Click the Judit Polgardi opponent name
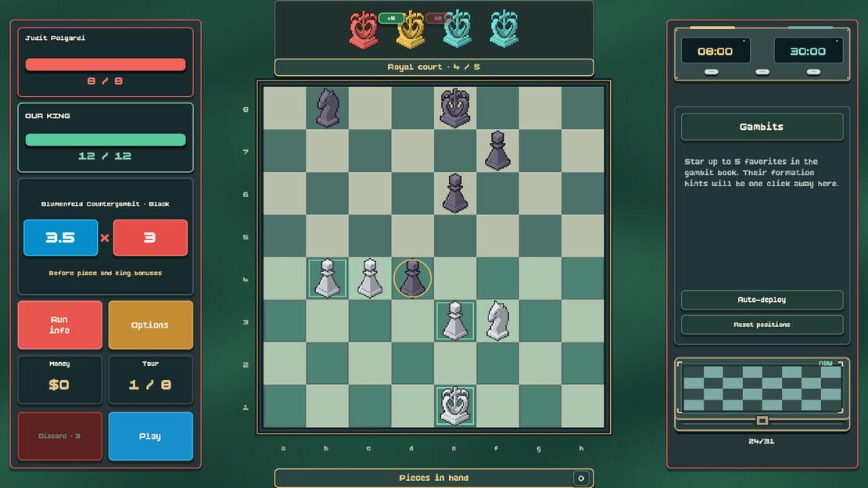This screenshot has width=868, height=488. [x=55, y=38]
